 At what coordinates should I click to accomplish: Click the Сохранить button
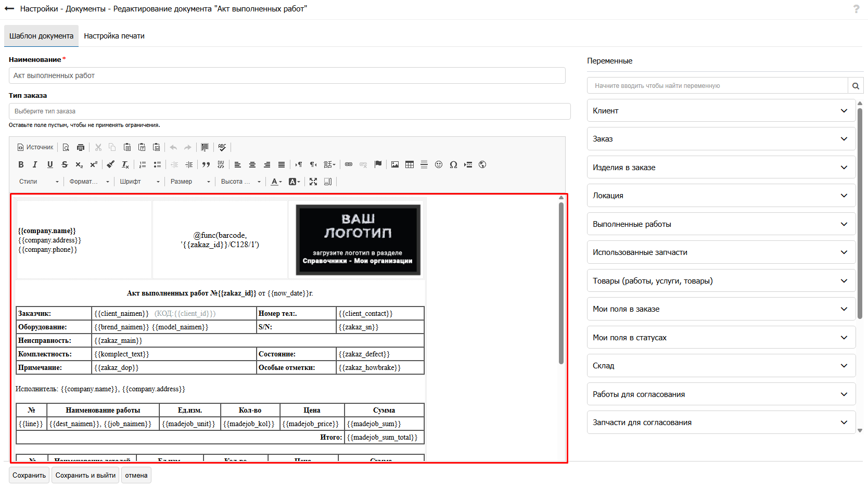pyautogui.click(x=29, y=475)
